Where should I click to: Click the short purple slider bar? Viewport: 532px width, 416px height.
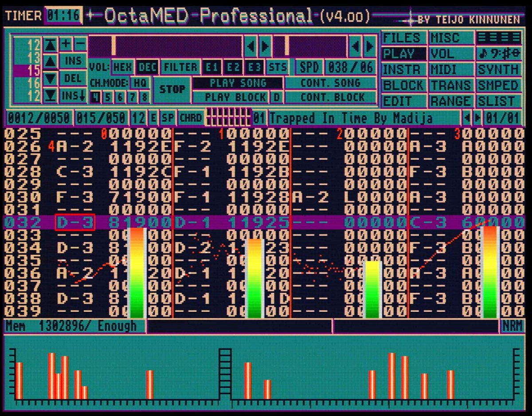(x=310, y=46)
